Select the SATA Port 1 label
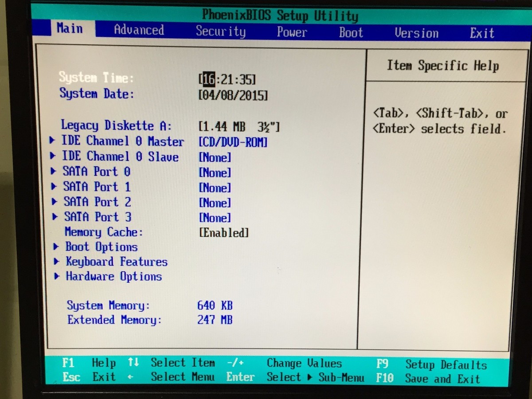Viewport: 532px width, 399px height. tap(97, 187)
